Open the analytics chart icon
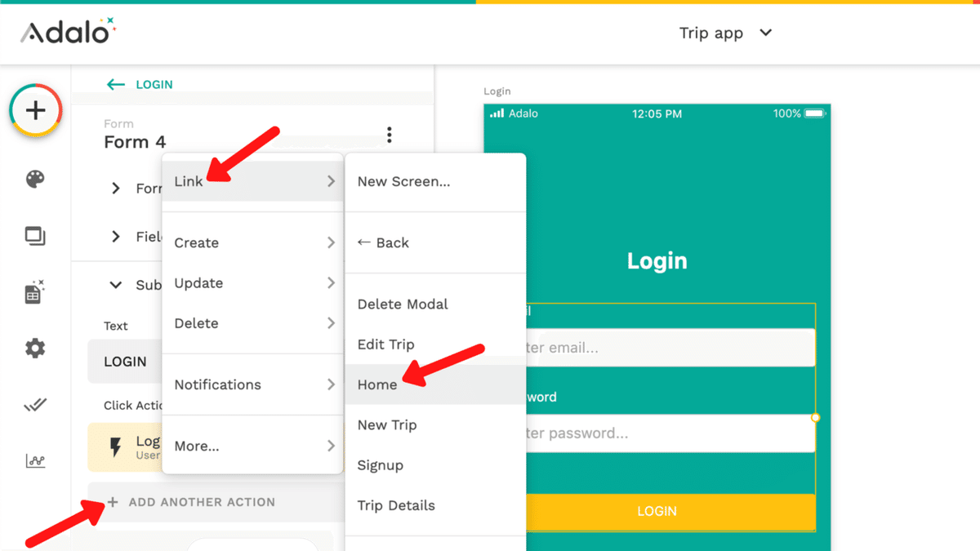This screenshot has height=551, width=980. pos(35,461)
